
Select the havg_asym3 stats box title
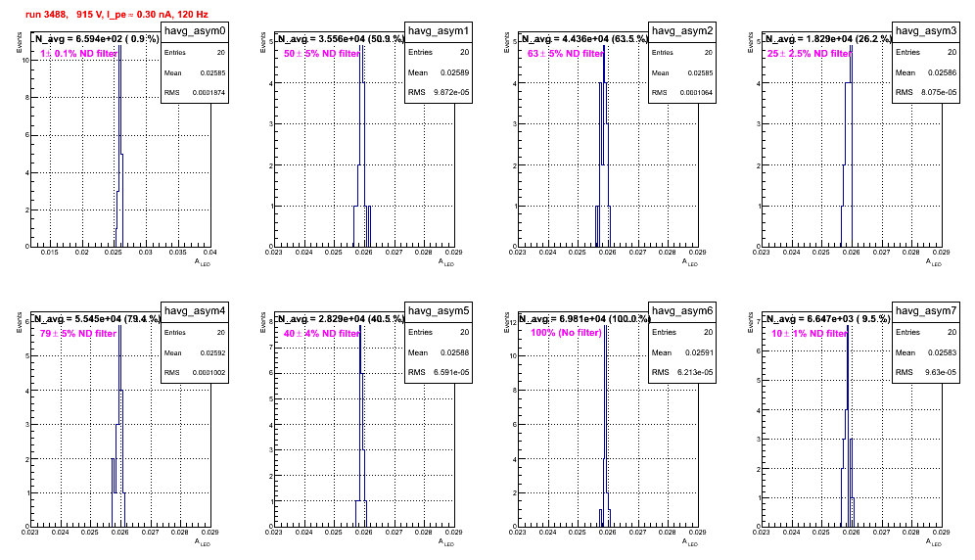click(926, 31)
